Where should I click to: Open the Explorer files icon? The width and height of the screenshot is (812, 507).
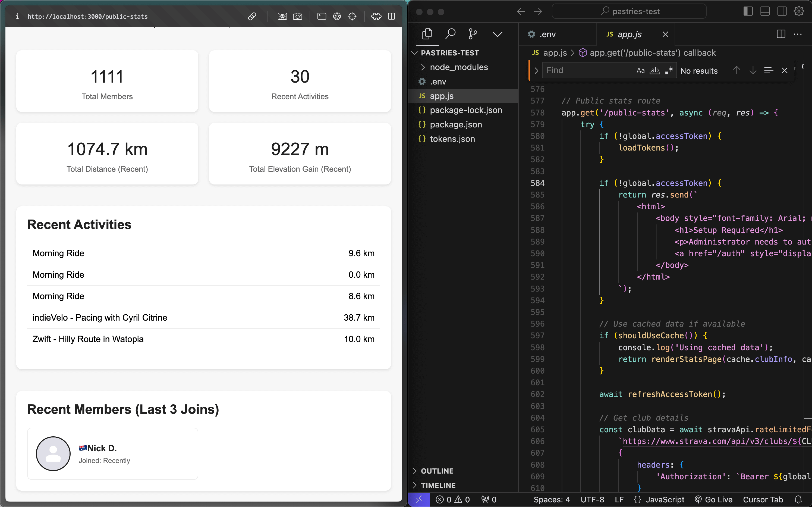point(427,34)
